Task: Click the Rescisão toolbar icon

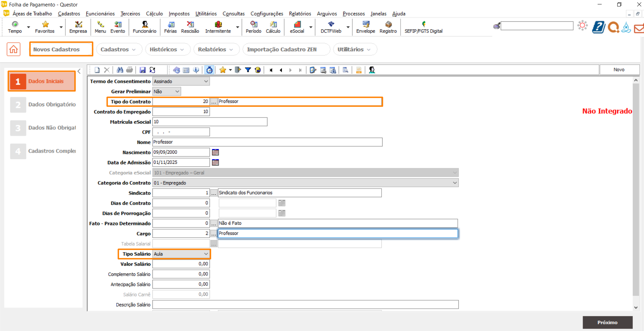Action: 190,27
